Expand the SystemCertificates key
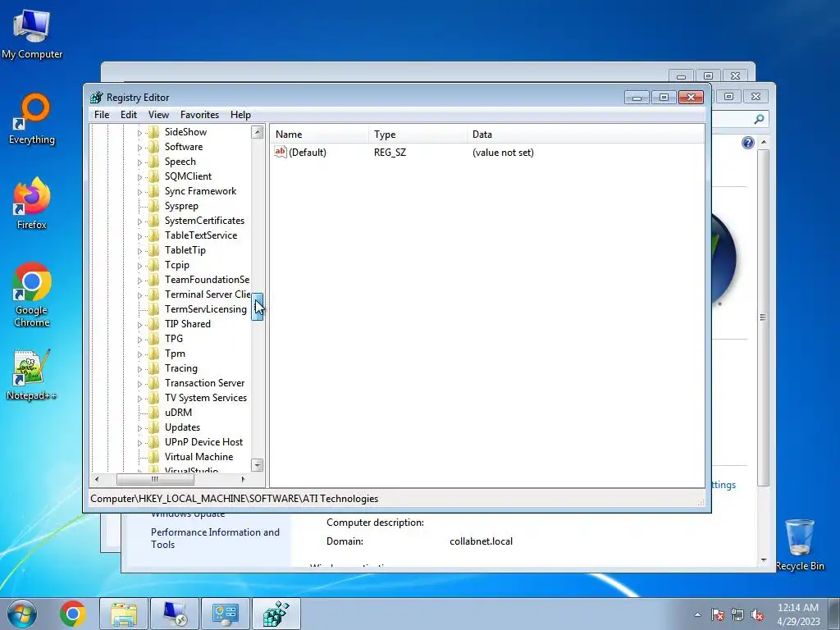Screen dimensions: 840x630 point(139,221)
